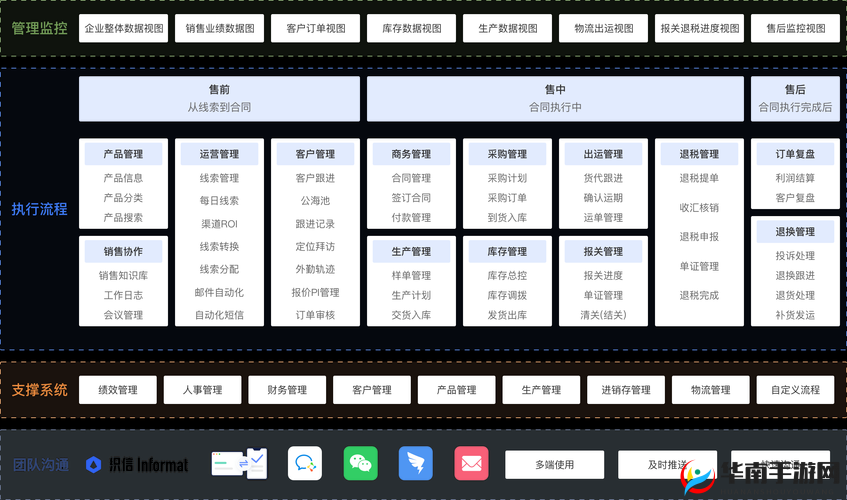Viewport: 847px width, 500px height.
Task: Click 工作日志 item
Action: tap(123, 295)
